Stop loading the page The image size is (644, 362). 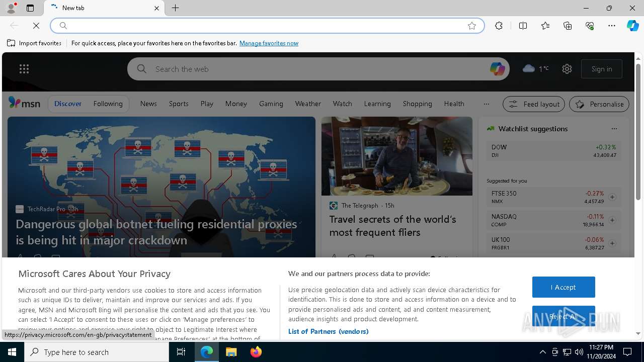tap(36, 26)
